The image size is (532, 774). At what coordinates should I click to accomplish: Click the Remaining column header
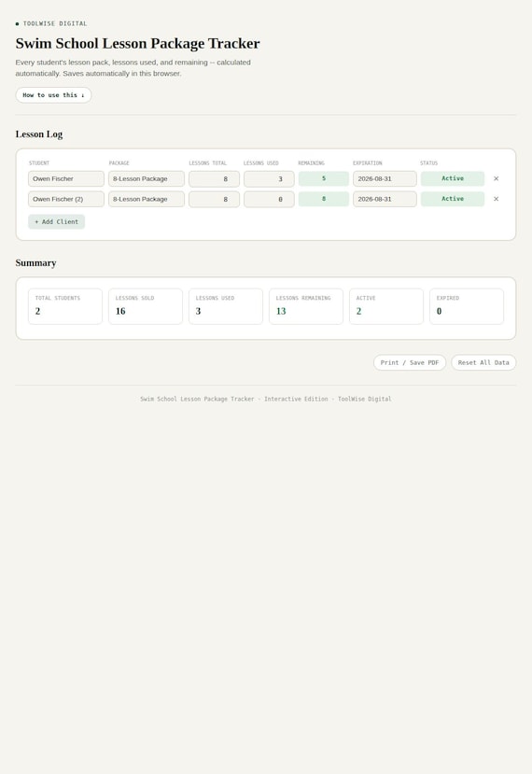(x=312, y=162)
